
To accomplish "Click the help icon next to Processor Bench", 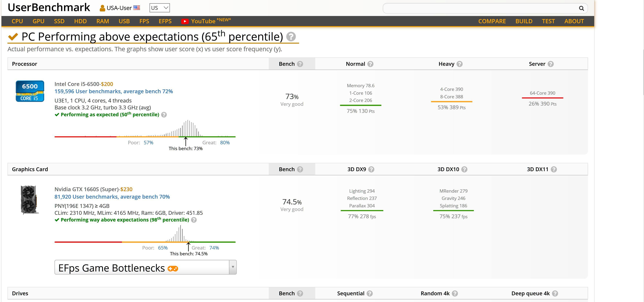I will point(300,64).
